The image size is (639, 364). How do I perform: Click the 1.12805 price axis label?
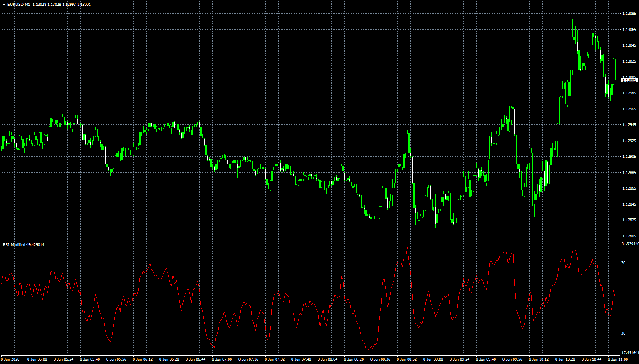coord(629,236)
